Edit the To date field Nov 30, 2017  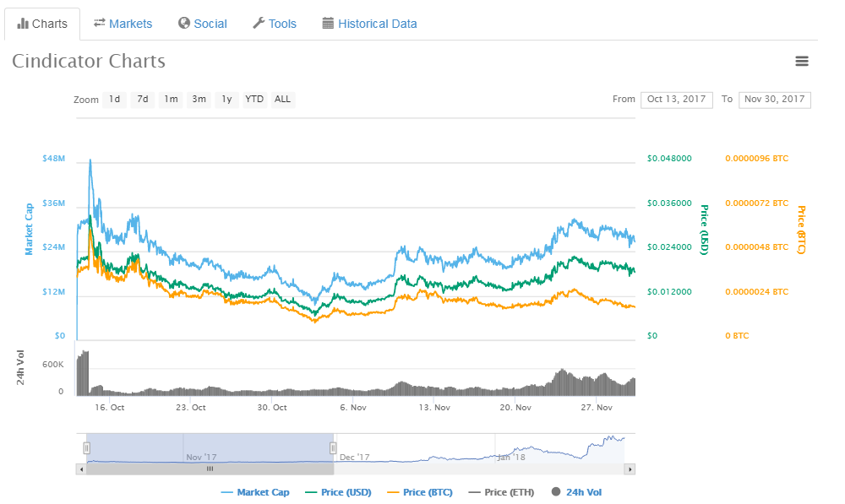pos(774,100)
